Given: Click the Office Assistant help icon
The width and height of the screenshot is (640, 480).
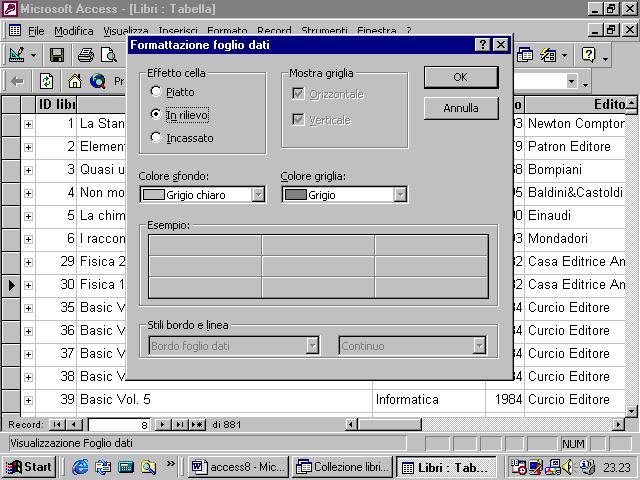Looking at the screenshot, I should click(589, 55).
